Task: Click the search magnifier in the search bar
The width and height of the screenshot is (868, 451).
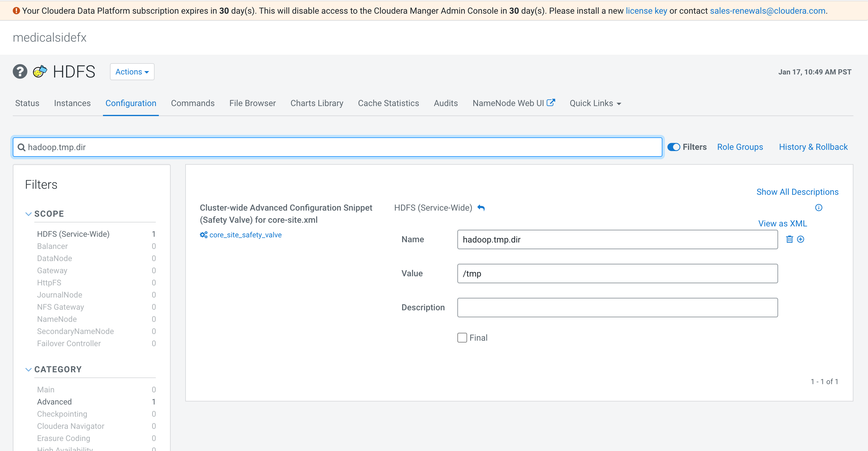Action: tap(21, 147)
